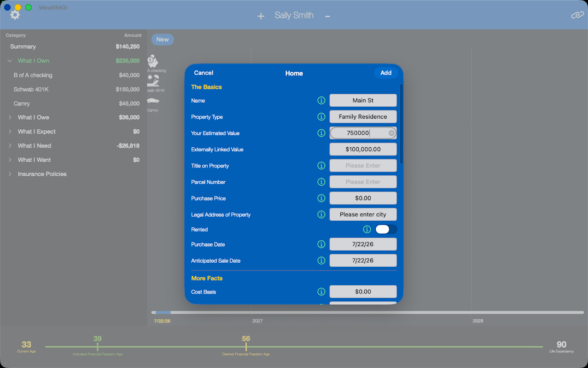Collapse the What I Own category
This screenshot has height=368, width=588.
coord(10,61)
